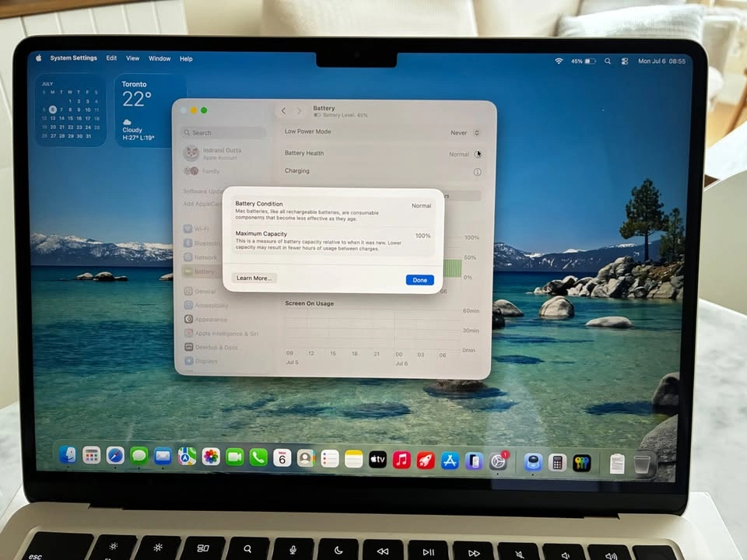This screenshot has width=747, height=560.
Task: Open Photos from the Dock
Action: point(211,457)
